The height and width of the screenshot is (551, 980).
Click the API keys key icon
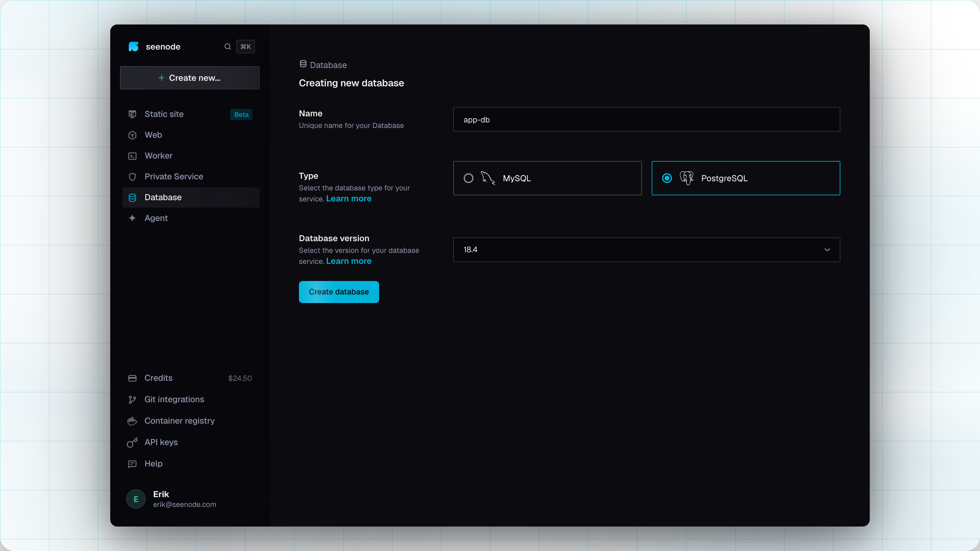[x=132, y=442]
